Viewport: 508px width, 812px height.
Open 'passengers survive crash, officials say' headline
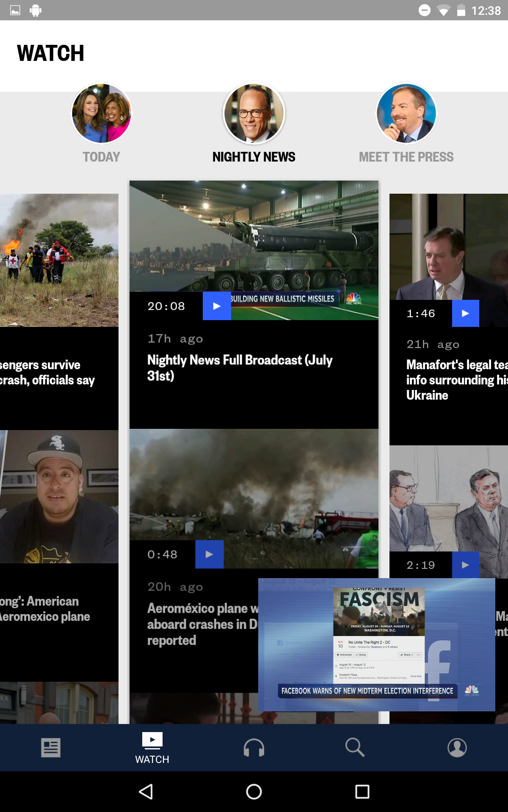(47, 372)
